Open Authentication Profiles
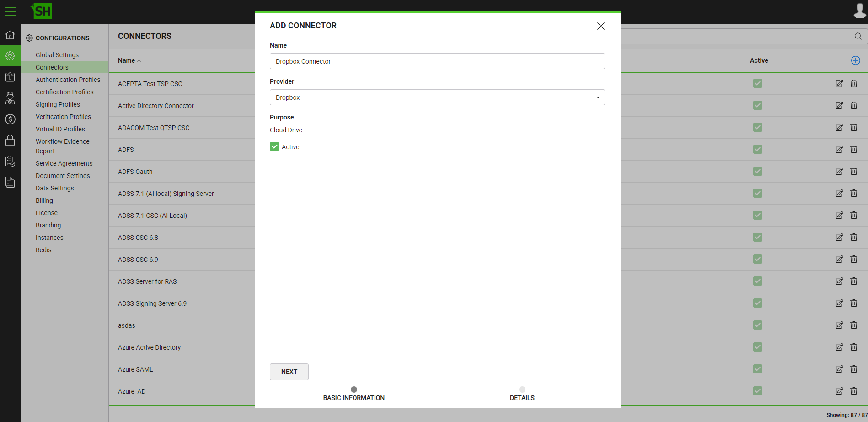 (x=68, y=80)
